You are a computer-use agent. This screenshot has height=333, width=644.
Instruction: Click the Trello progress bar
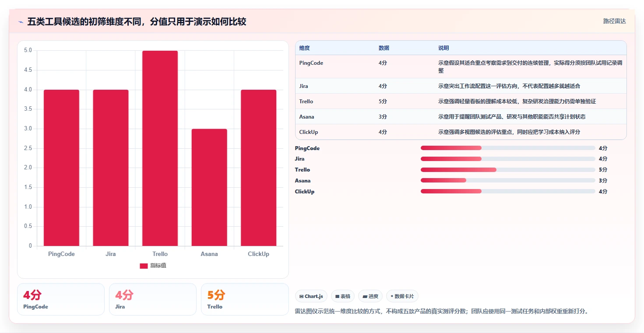click(x=508, y=170)
